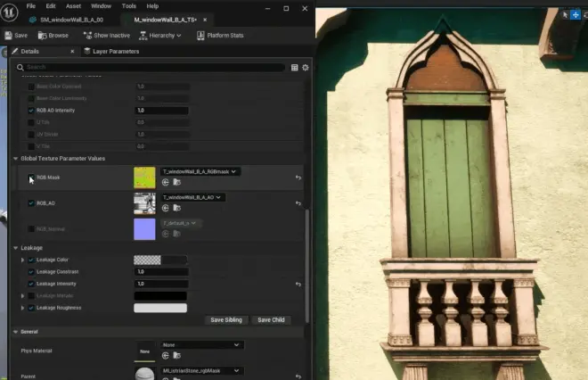Open the Leakage Metalic black swatch
Image resolution: width=588 pixels, height=380 pixels.
pyautogui.click(x=160, y=296)
